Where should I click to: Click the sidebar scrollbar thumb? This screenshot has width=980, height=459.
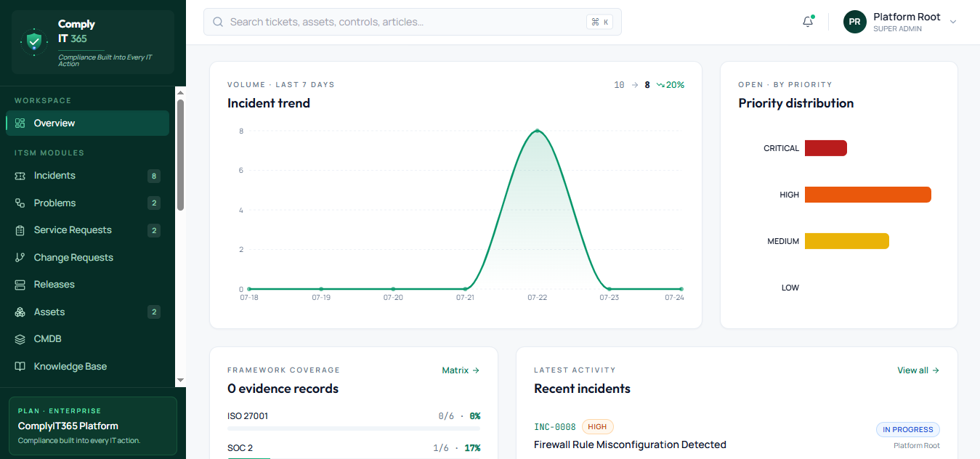point(180,155)
